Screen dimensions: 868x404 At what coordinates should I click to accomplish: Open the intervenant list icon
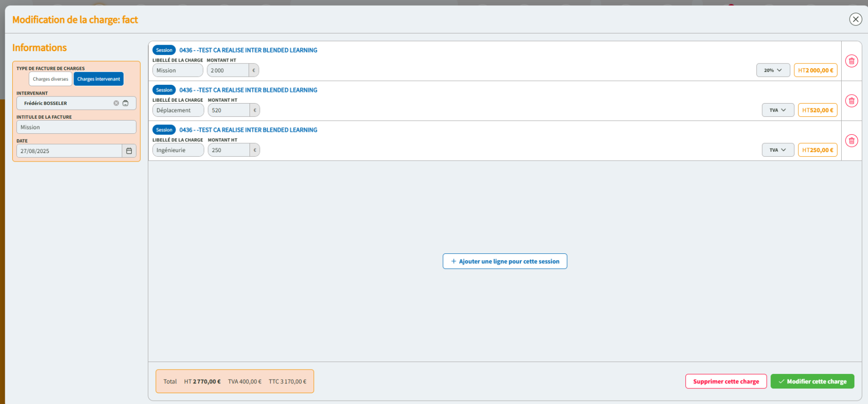coord(126,103)
